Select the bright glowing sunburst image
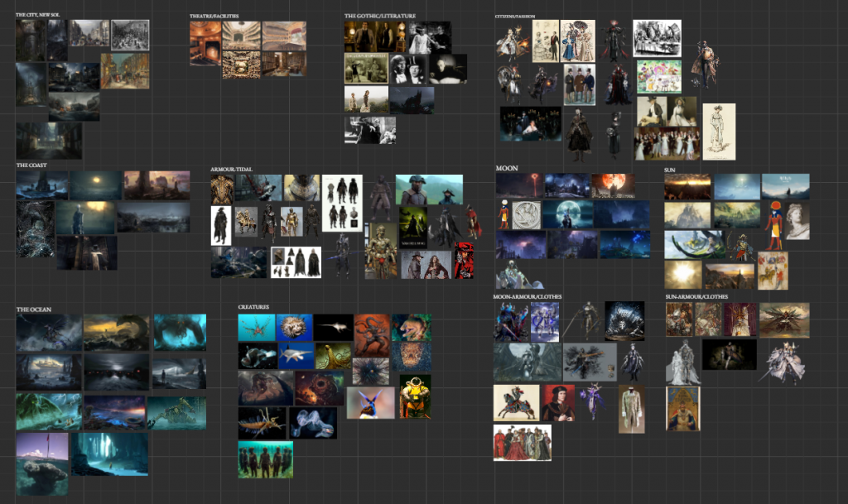The width and height of the screenshot is (848, 504). point(682,275)
